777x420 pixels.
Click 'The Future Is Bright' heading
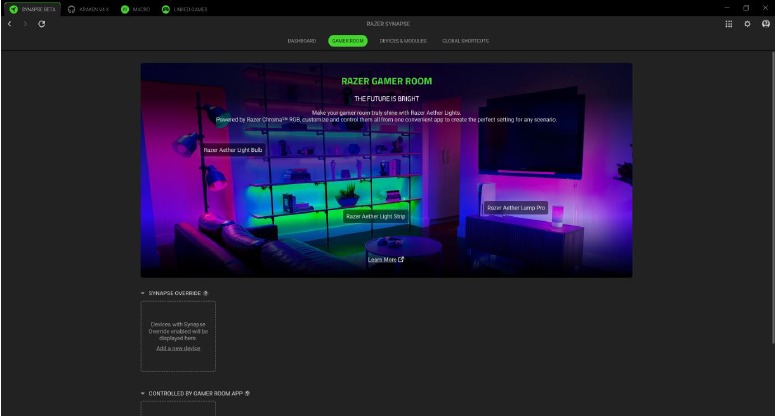387,99
